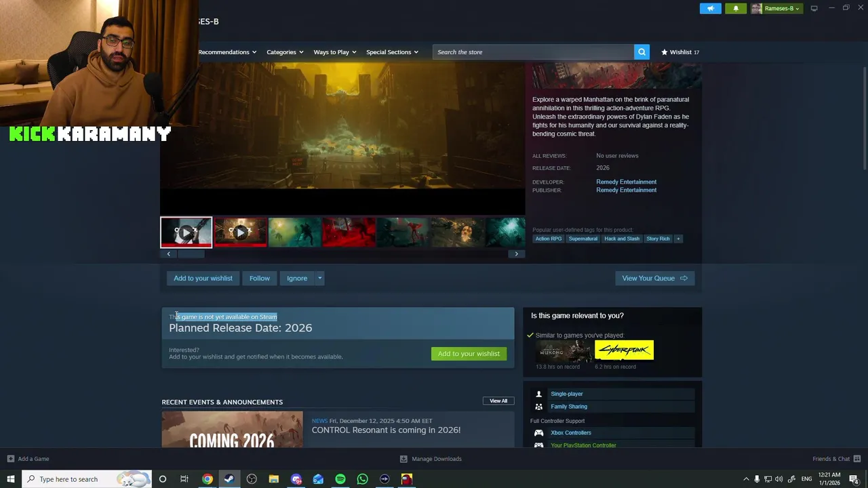
Task: Click the Xbox Controllers gamepad icon
Action: (x=538, y=432)
